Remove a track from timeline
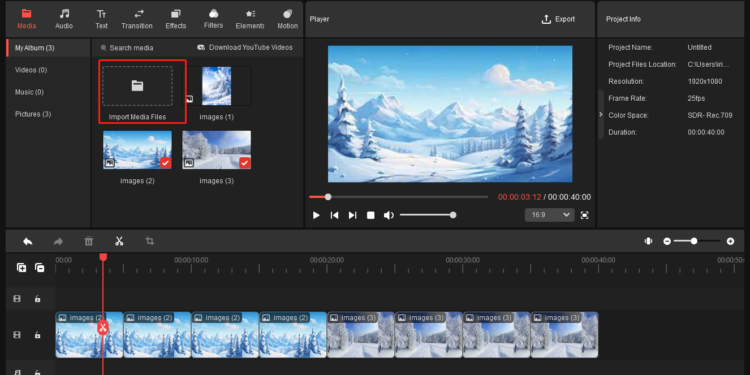Image resolution: width=750 pixels, height=375 pixels. [x=40, y=268]
